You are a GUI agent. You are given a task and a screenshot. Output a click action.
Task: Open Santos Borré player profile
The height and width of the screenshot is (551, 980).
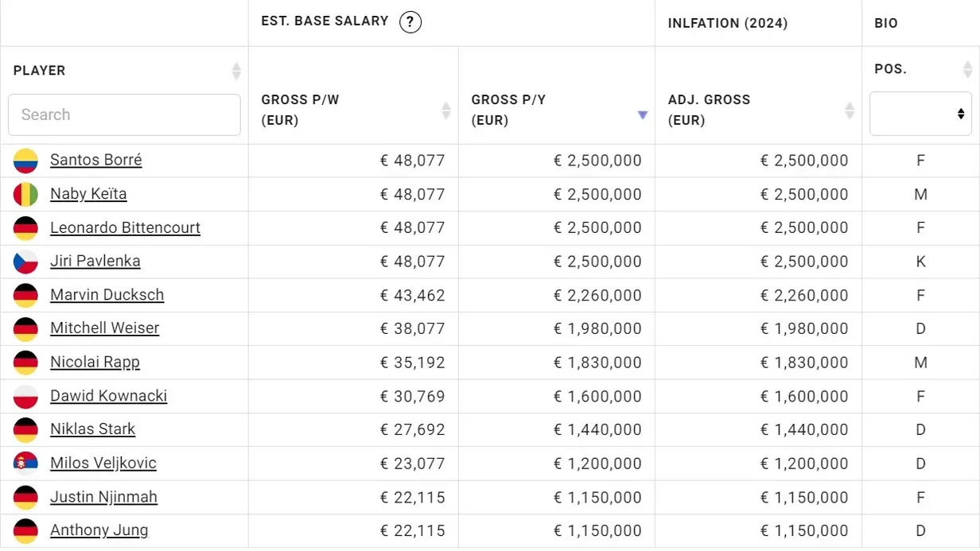point(95,160)
